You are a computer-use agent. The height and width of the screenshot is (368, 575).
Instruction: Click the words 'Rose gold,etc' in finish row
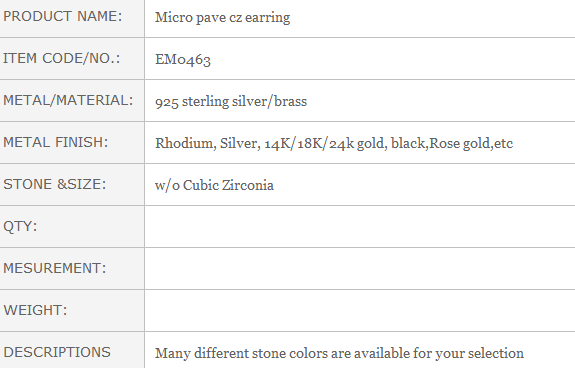tap(471, 143)
